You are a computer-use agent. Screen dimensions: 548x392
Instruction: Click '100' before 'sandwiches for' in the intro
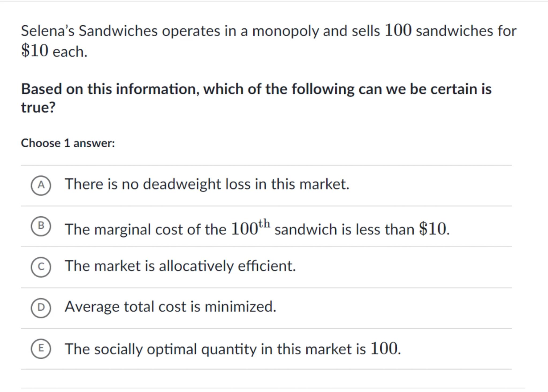(x=398, y=30)
